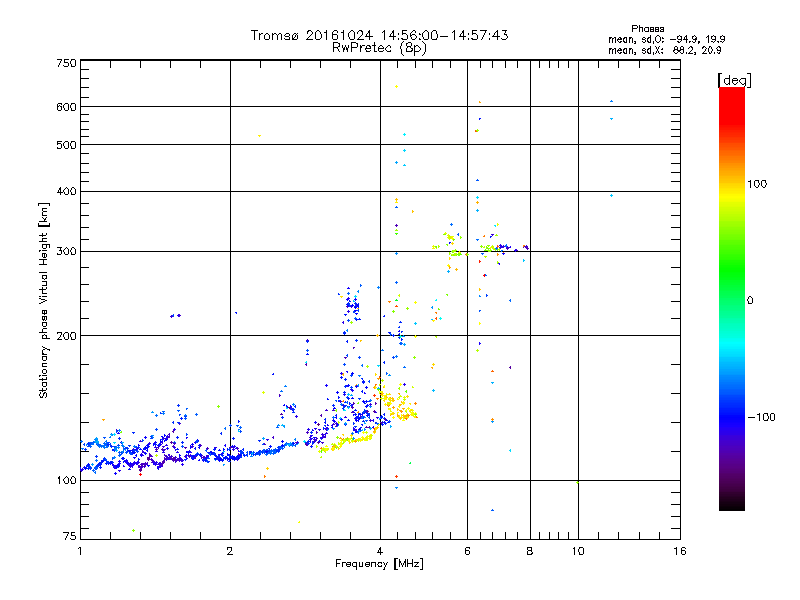Click the "RwPretec (8p)" subtitle
This screenshot has height=600, width=800.
379,48
